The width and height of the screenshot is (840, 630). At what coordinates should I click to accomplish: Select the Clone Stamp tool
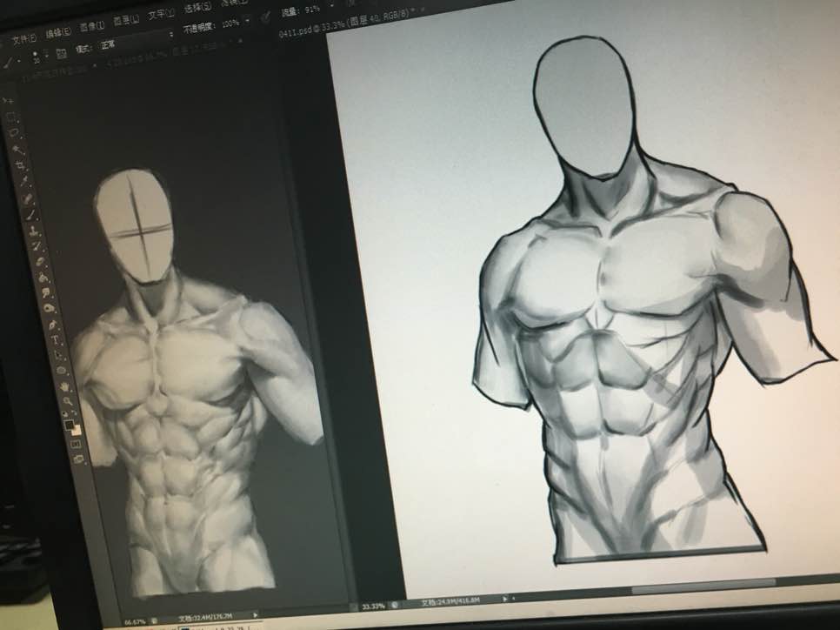click(x=34, y=231)
